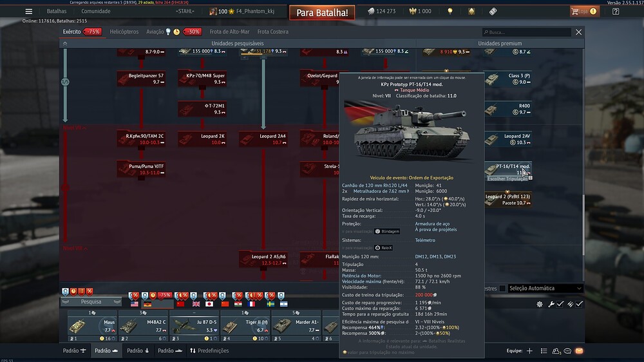Collapse the Unidades pesquisáveis header chevron
The image size is (644, 362).
(65, 44)
